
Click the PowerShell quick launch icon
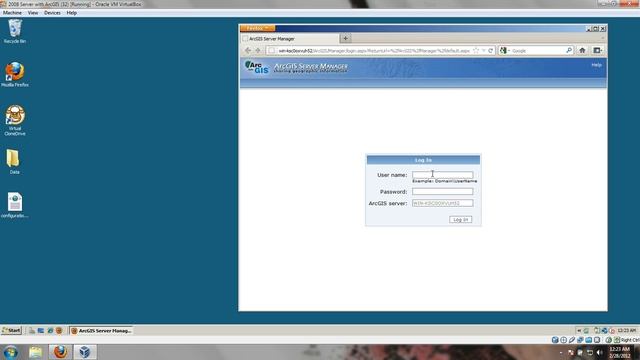click(41, 331)
